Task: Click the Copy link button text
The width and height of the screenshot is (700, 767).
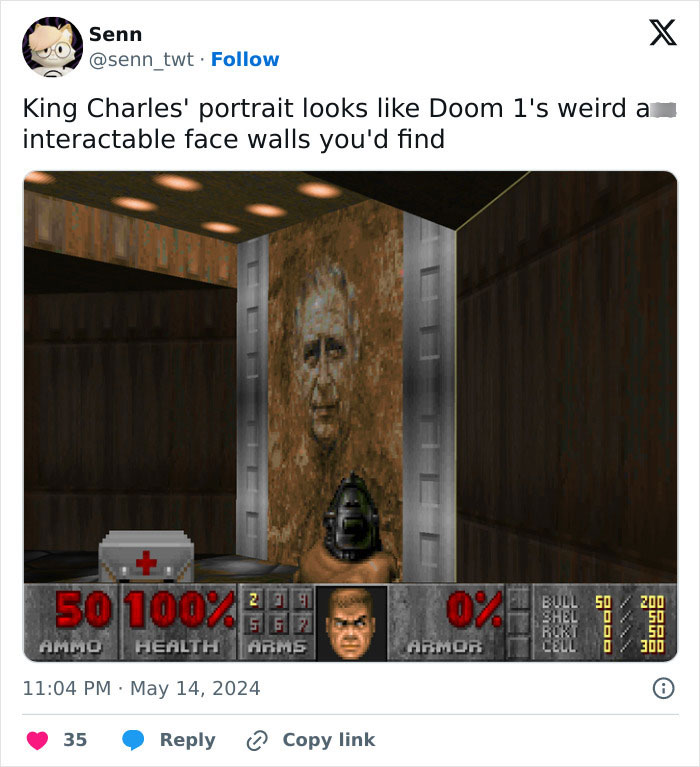Action: point(329,740)
